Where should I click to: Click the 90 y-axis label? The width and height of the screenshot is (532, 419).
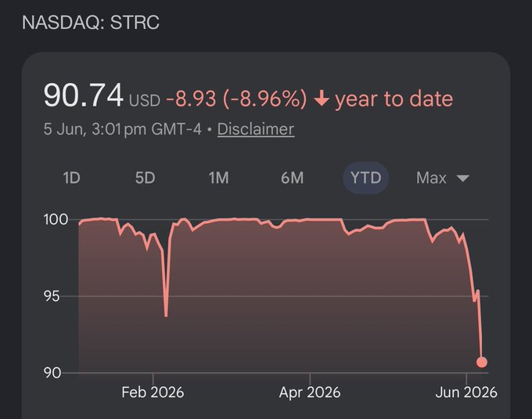[x=52, y=373]
